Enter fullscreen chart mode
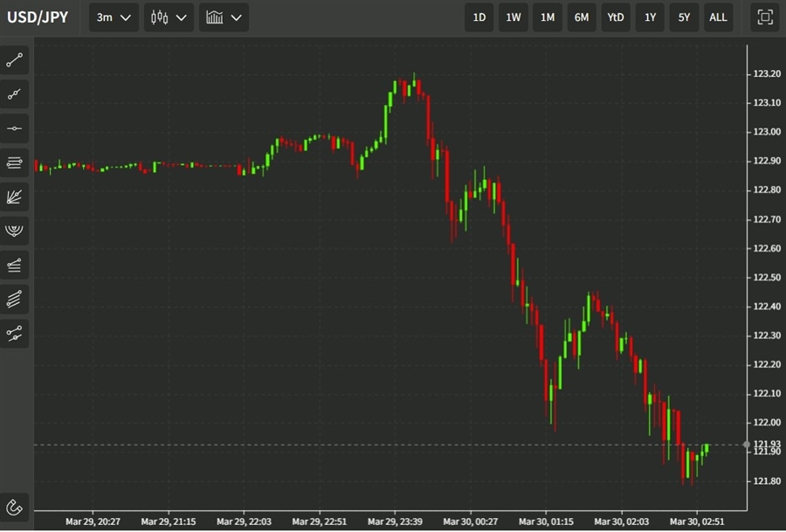Viewport: 786px width, 532px height. coord(765,17)
